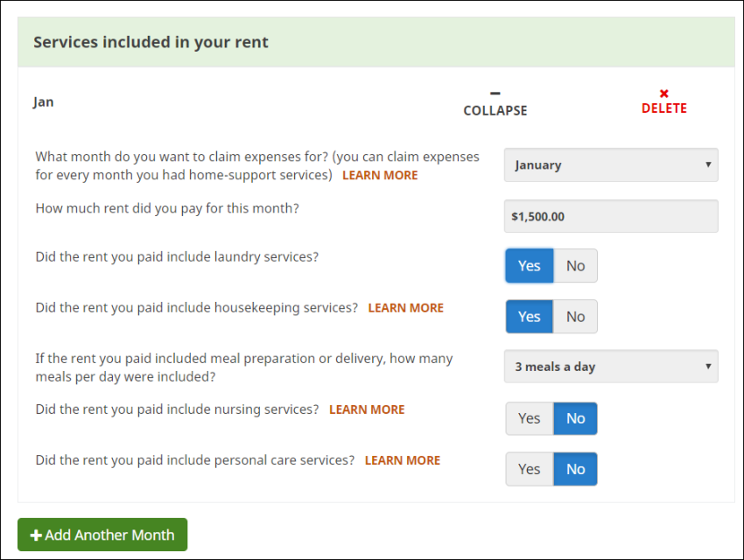Screen dimensions: 744x560
Task: Open Learn More about housekeeping services
Action: [405, 308]
